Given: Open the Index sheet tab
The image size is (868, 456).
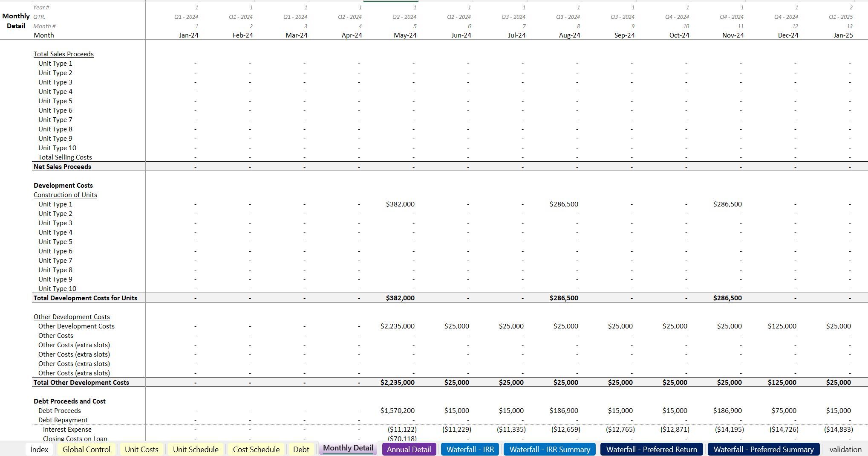Looking at the screenshot, I should (x=39, y=449).
